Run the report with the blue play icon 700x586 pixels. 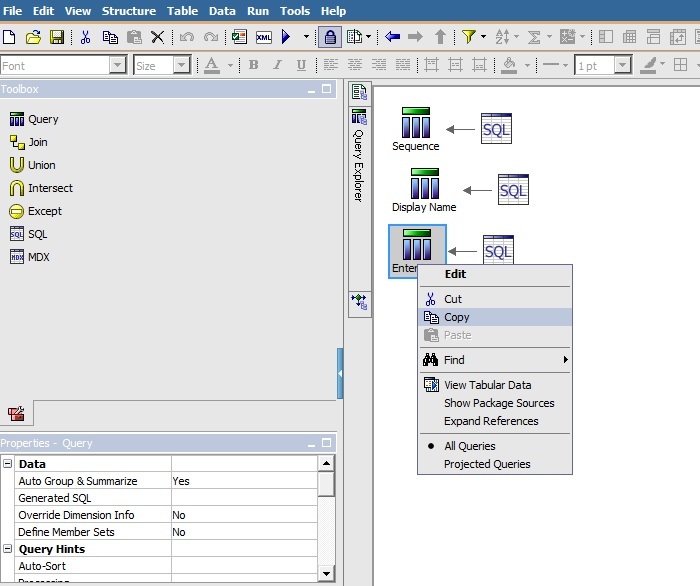coord(286,37)
